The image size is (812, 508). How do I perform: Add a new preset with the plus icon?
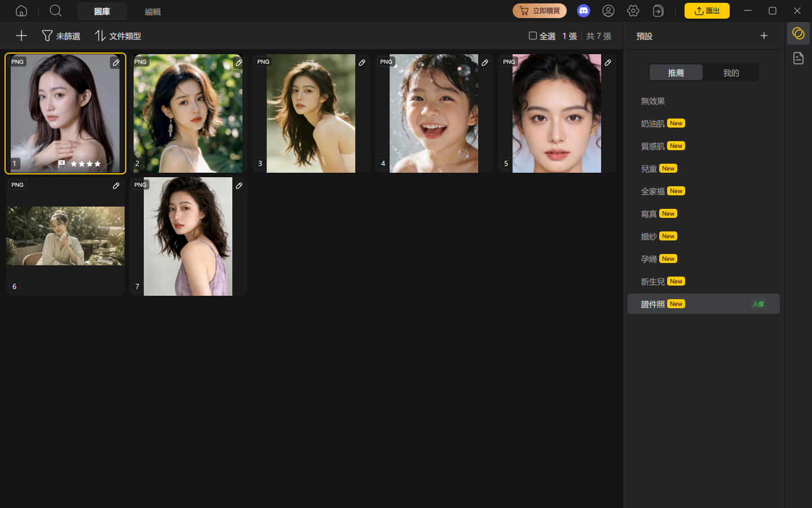764,36
